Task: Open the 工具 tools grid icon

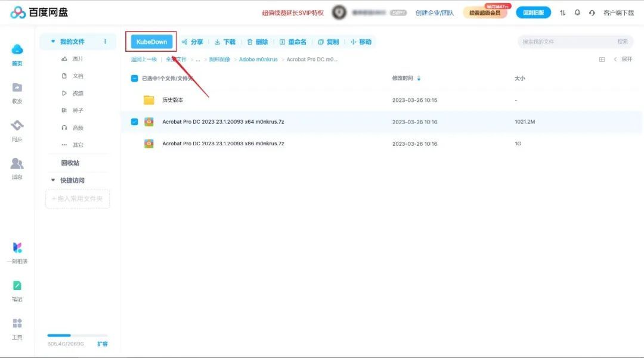Action: point(17,323)
